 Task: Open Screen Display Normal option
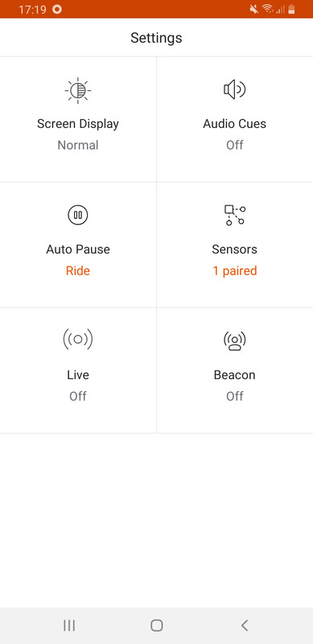pos(78,145)
